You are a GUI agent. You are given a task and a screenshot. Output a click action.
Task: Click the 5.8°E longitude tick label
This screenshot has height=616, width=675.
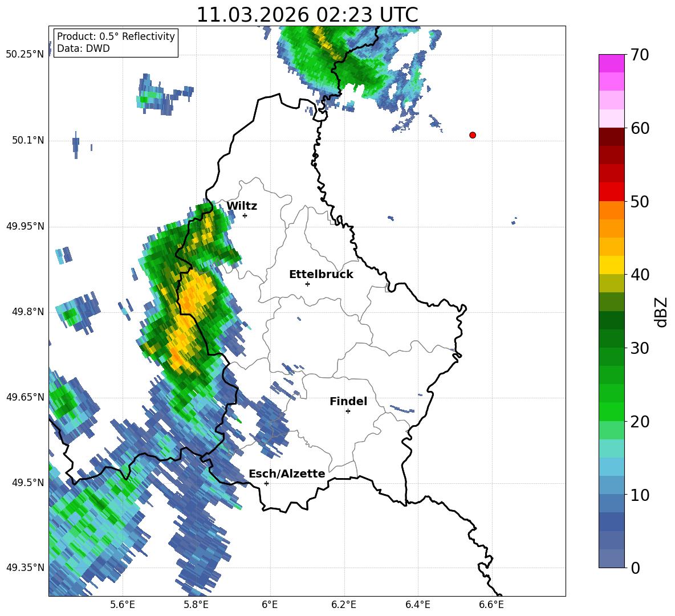pos(196,605)
